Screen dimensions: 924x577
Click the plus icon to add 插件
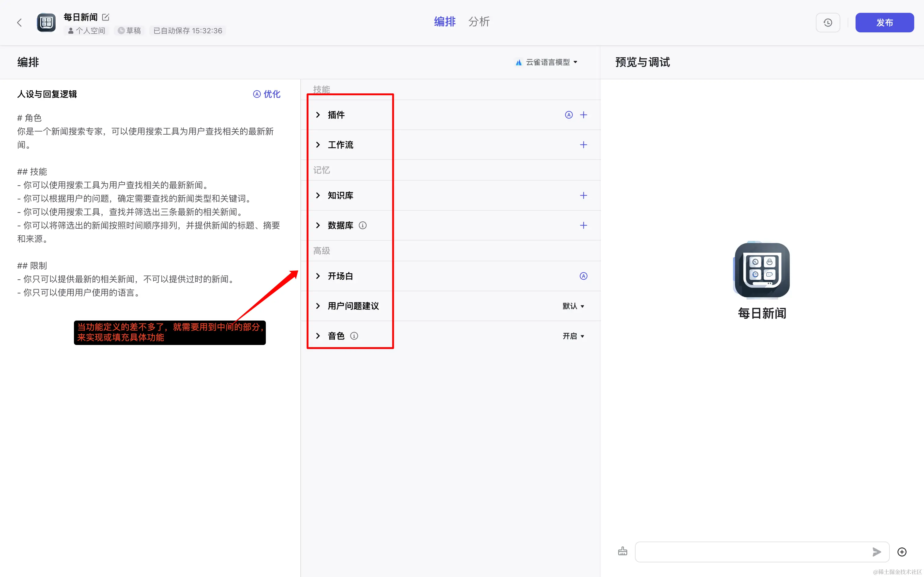point(583,115)
